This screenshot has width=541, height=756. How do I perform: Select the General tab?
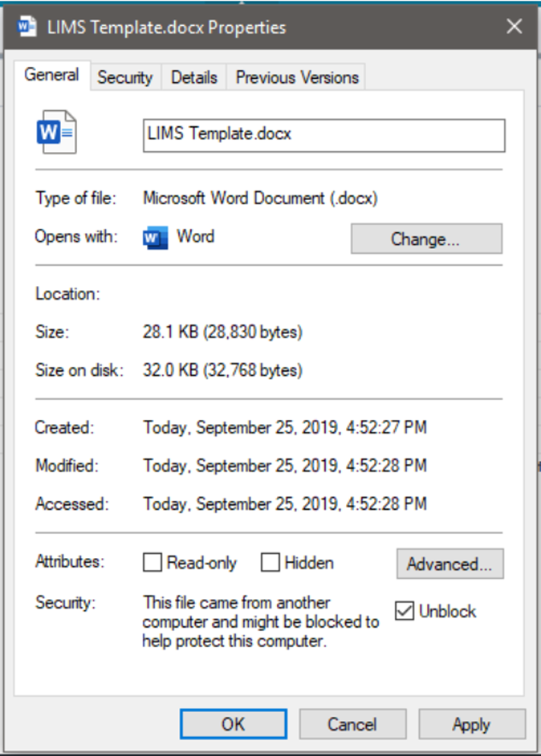(x=52, y=75)
